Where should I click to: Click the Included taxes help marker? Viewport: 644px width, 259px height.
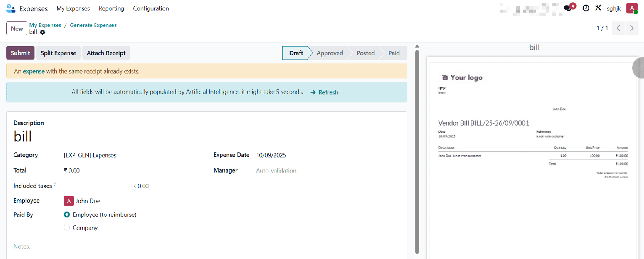55,183
